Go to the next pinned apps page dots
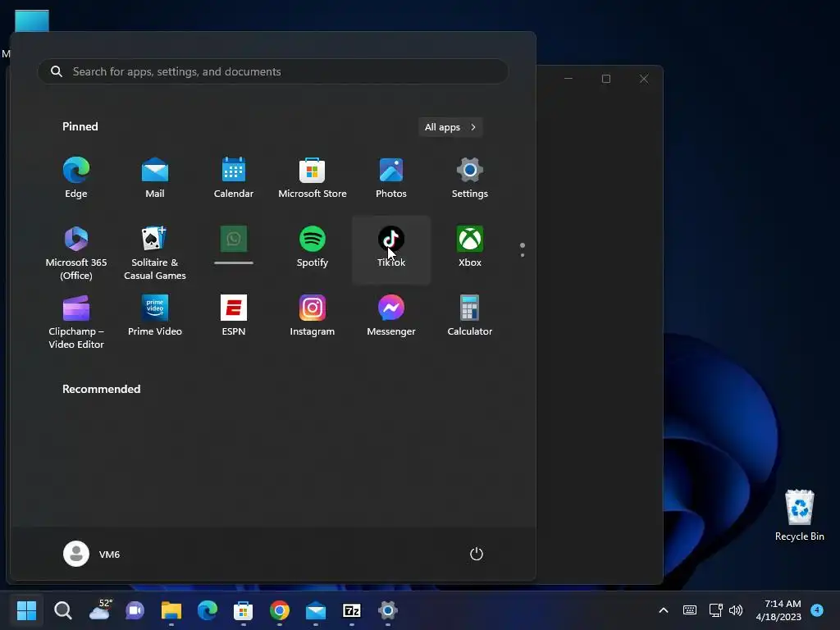The width and height of the screenshot is (840, 630). [x=523, y=250]
